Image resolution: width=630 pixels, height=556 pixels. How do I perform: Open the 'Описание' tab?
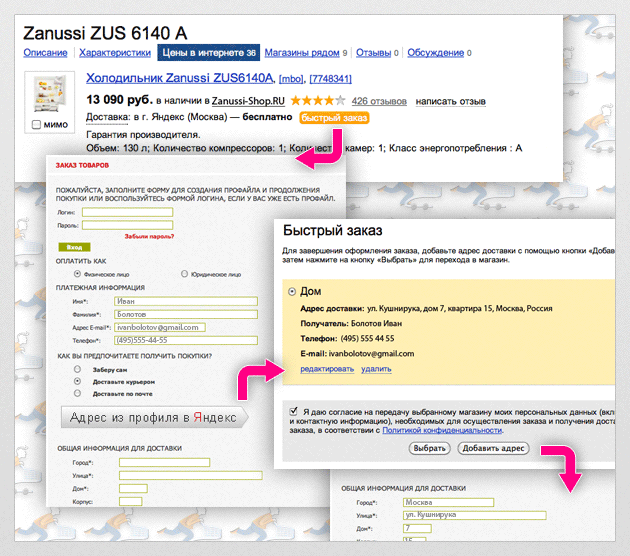45,53
